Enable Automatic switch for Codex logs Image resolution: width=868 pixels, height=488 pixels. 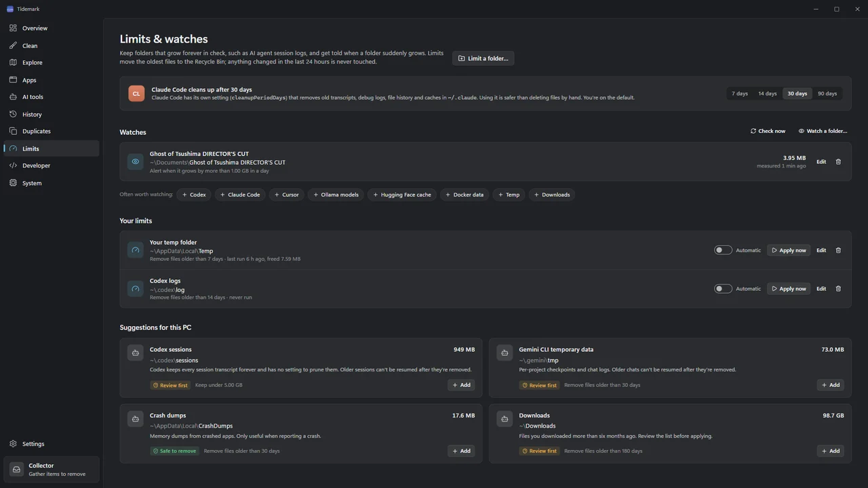(723, 289)
